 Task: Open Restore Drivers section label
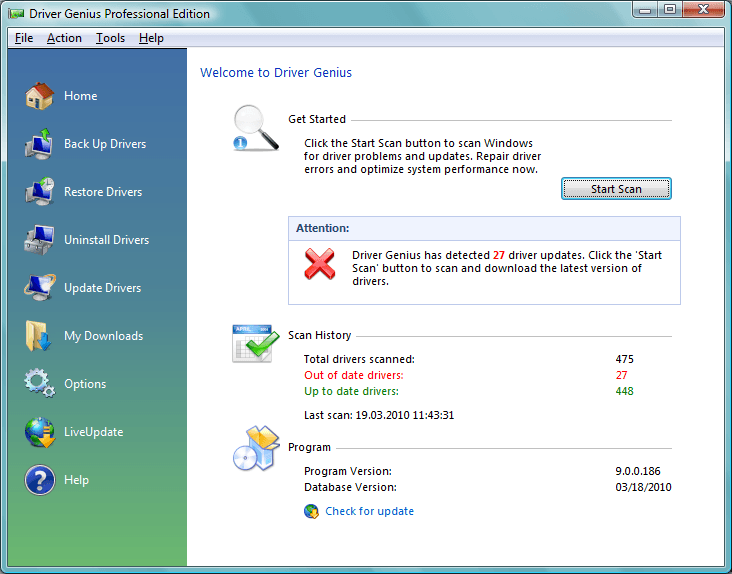point(103,192)
